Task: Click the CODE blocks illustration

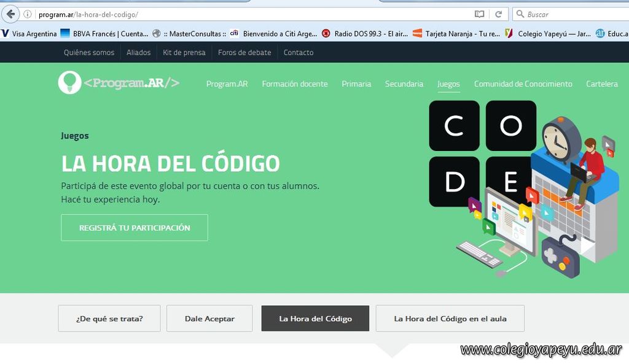Action: click(x=482, y=153)
